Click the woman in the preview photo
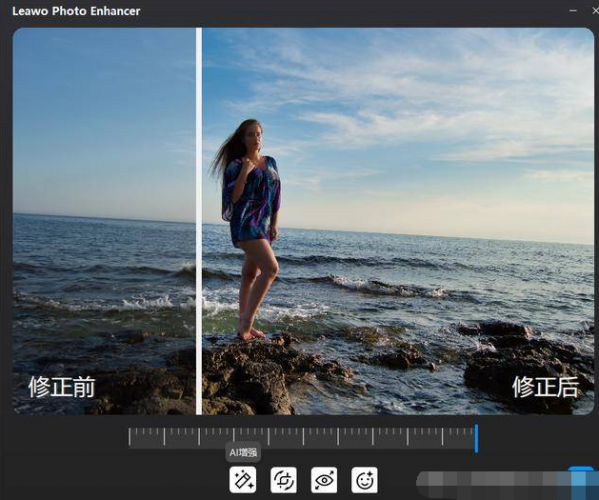 [x=250, y=229]
